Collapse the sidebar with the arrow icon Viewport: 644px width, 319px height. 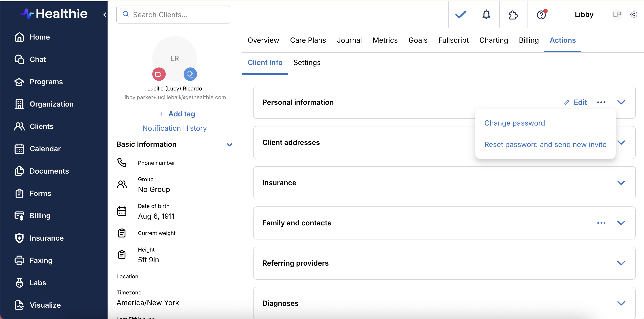point(105,15)
